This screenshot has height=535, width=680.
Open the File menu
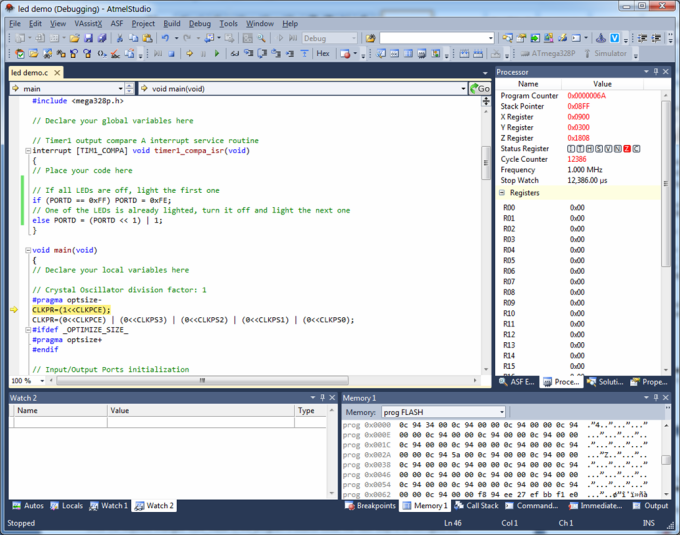point(15,23)
